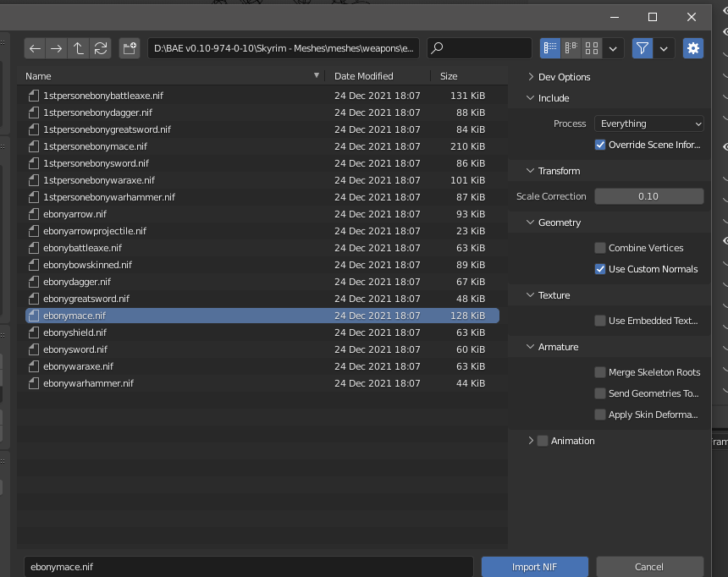Image resolution: width=728 pixels, height=577 pixels.
Task: Click the file icon beside ebonyshield.nif
Action: (33, 332)
